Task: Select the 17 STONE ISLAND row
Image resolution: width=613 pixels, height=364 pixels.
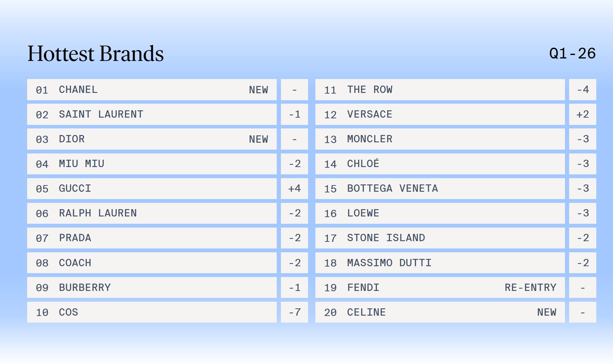Action: pos(440,238)
